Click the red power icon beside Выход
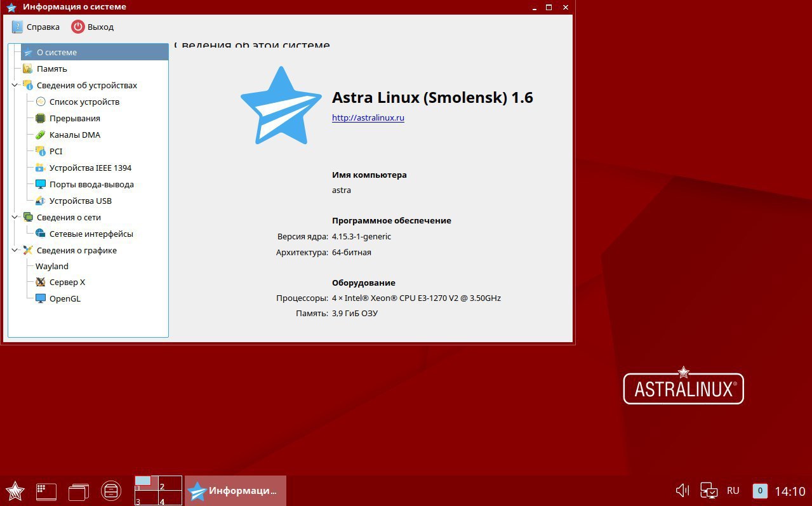 click(77, 27)
